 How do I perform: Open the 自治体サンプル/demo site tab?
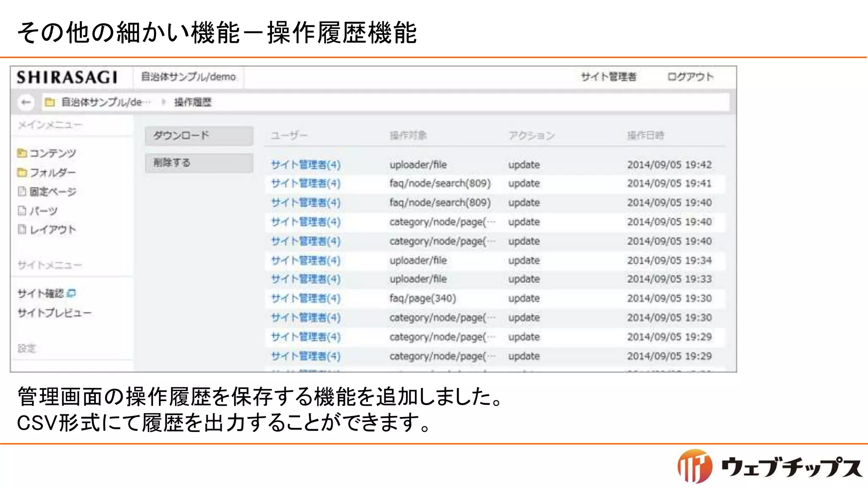pos(188,77)
